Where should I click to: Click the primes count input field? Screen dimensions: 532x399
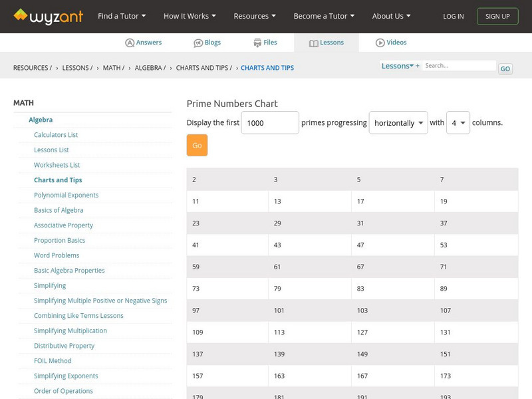point(269,123)
